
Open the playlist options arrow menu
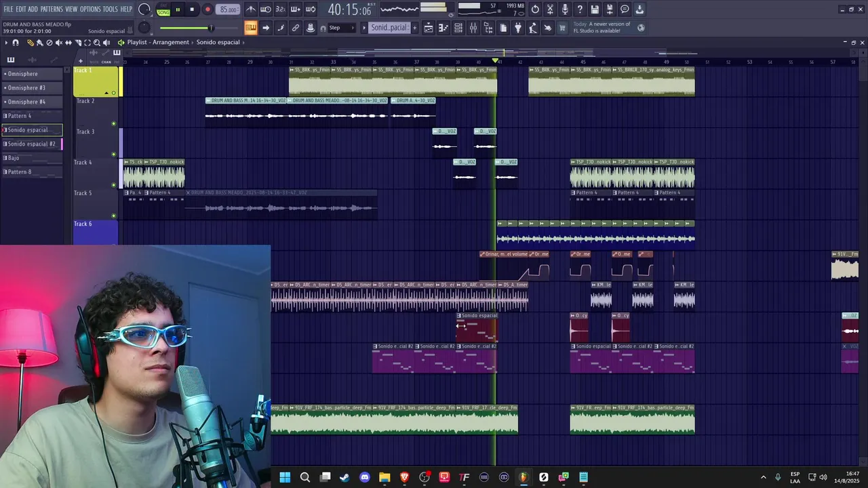(6, 42)
